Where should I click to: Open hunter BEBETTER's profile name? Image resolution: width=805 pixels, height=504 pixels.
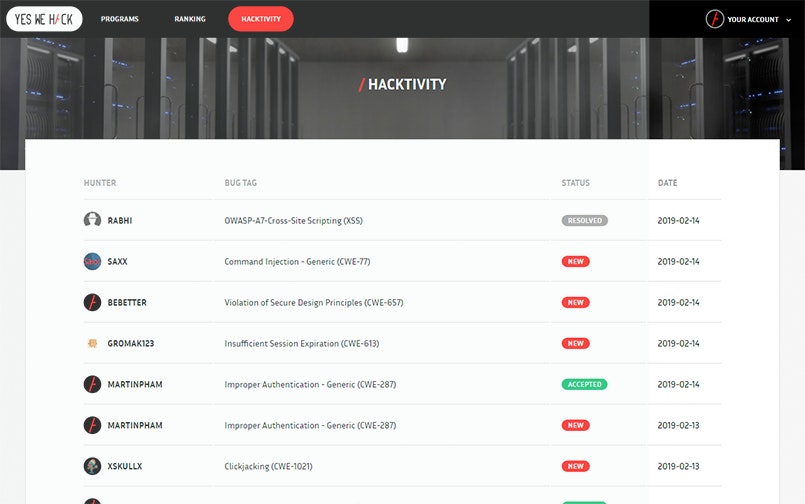127,303
